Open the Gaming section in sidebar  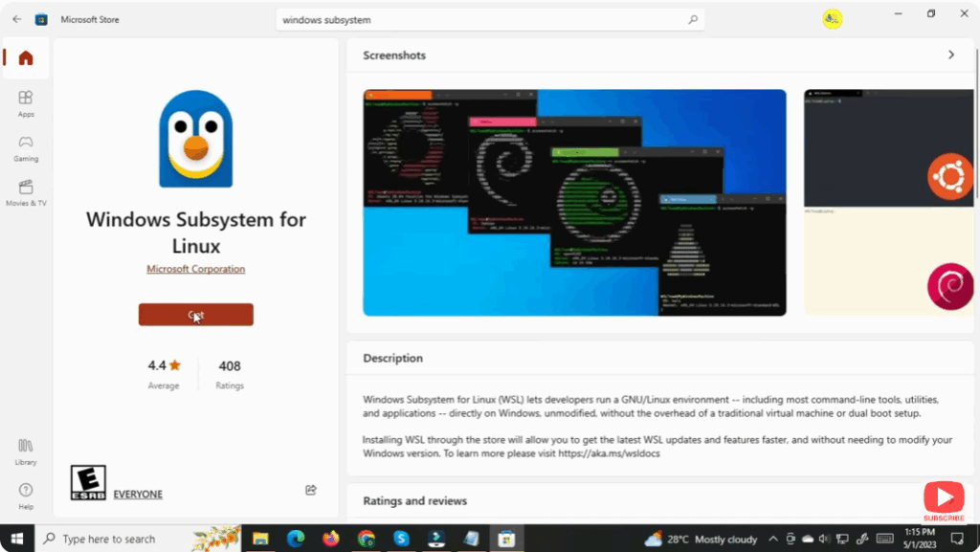(26, 148)
